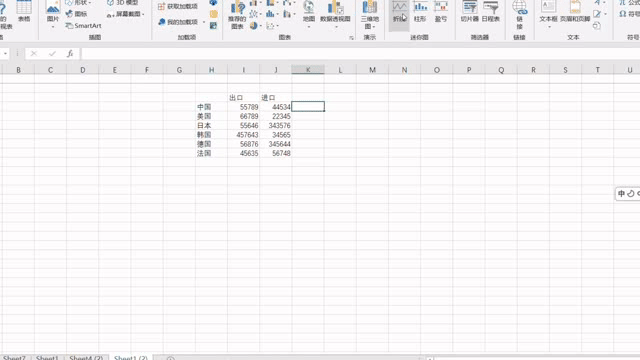640x360 pixels.
Task: Open the 屏幕截图 screenshot dropdown
Action: 126,14
